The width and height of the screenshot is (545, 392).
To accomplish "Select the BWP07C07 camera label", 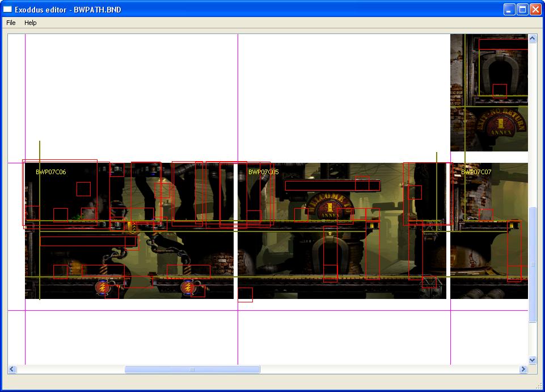I will coord(476,172).
